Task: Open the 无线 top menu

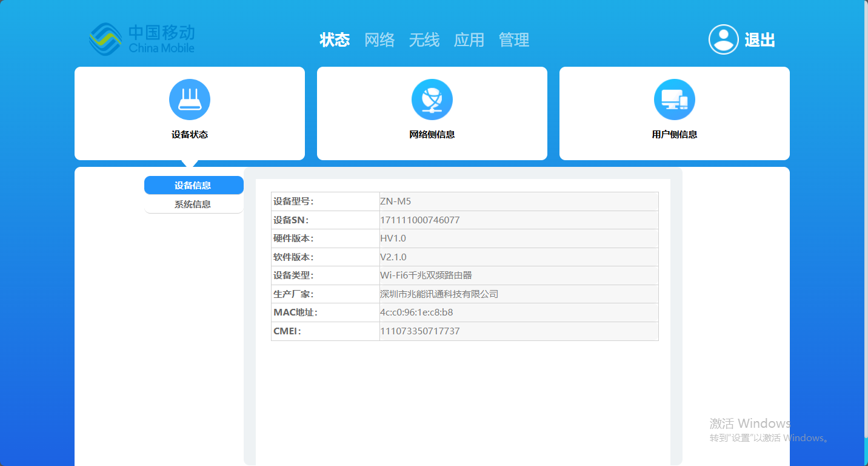Action: [x=424, y=40]
